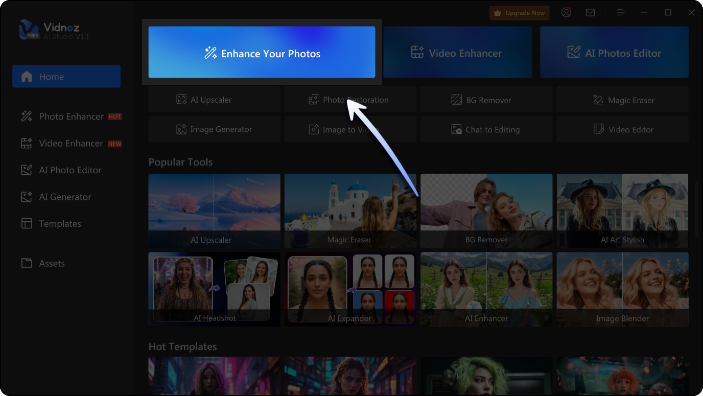Image resolution: width=703 pixels, height=396 pixels.
Task: Open the orange-haired woman hot template
Action: [623, 376]
